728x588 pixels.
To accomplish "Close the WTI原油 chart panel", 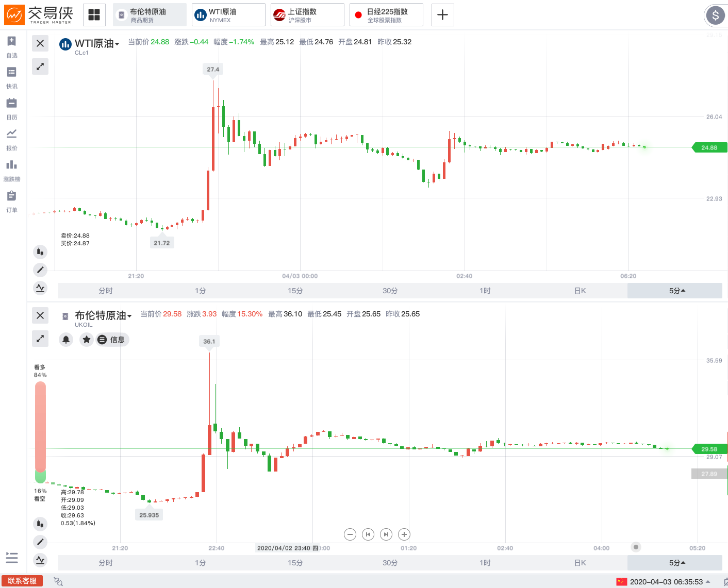I will tap(40, 43).
